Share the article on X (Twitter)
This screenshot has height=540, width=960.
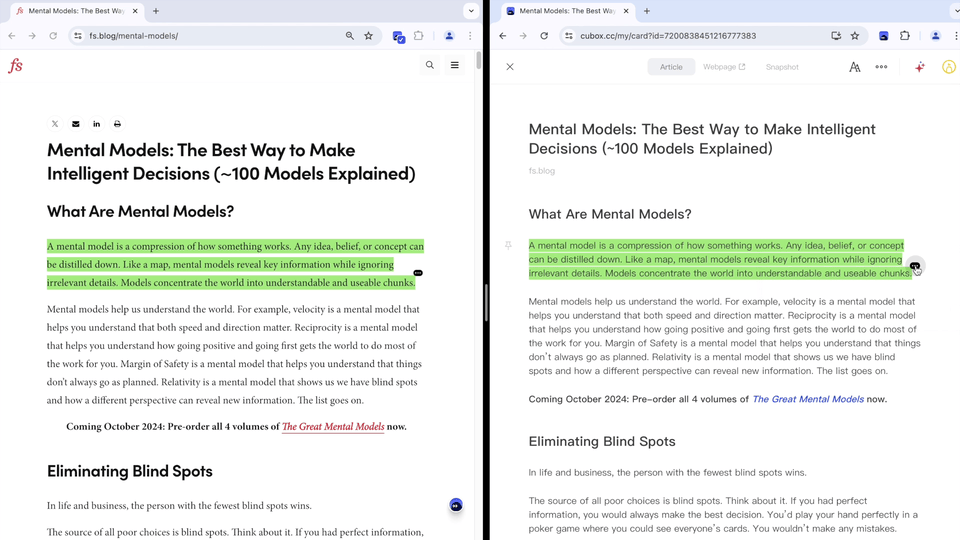click(55, 124)
